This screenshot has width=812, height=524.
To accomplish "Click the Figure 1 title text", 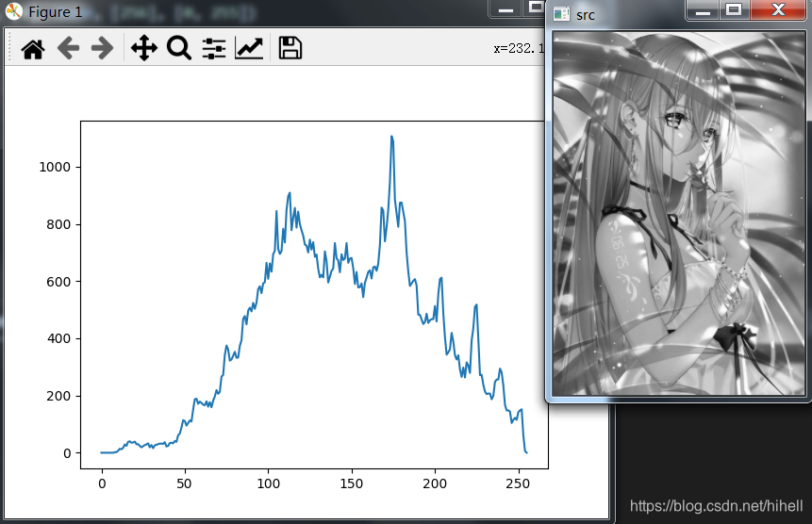I will [x=55, y=12].
